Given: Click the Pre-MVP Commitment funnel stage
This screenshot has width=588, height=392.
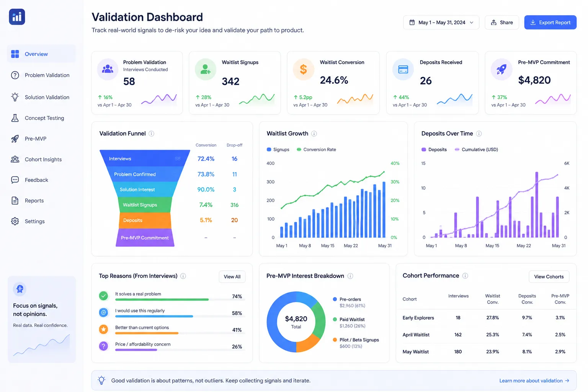Looking at the screenshot, I should [145, 238].
